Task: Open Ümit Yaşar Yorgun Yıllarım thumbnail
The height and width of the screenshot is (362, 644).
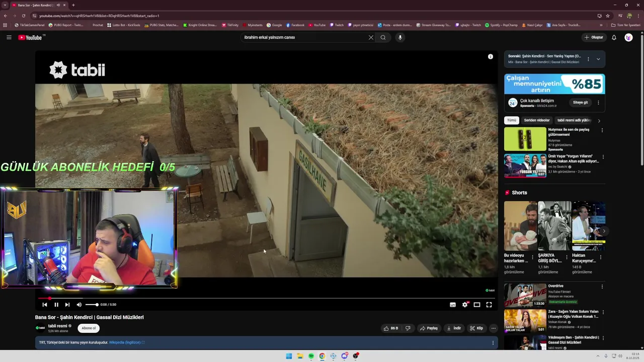Action: click(x=525, y=166)
